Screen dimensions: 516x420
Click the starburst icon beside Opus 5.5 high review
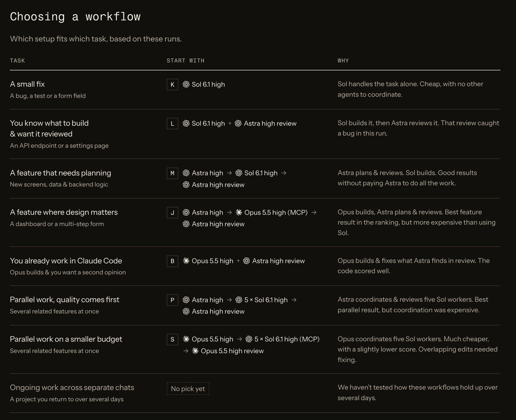point(195,351)
